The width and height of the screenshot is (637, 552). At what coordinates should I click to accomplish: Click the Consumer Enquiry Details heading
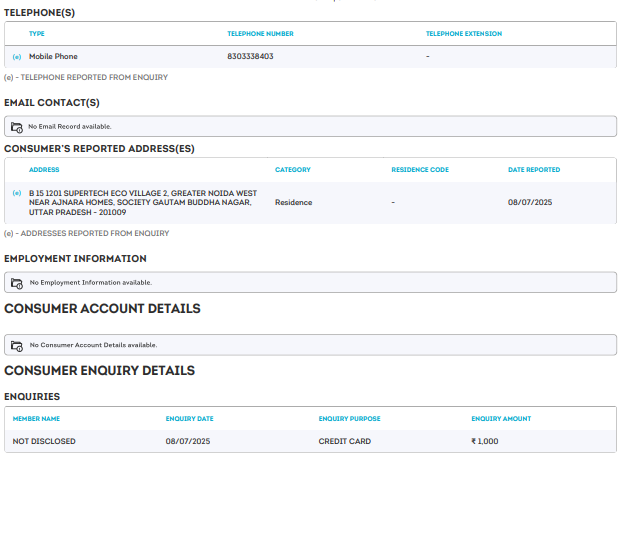99,371
